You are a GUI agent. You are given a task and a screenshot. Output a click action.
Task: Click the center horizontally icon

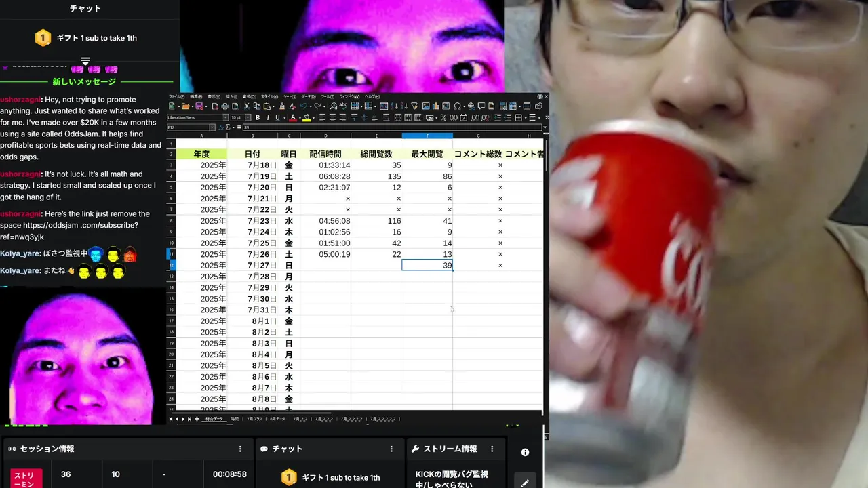coord(332,118)
